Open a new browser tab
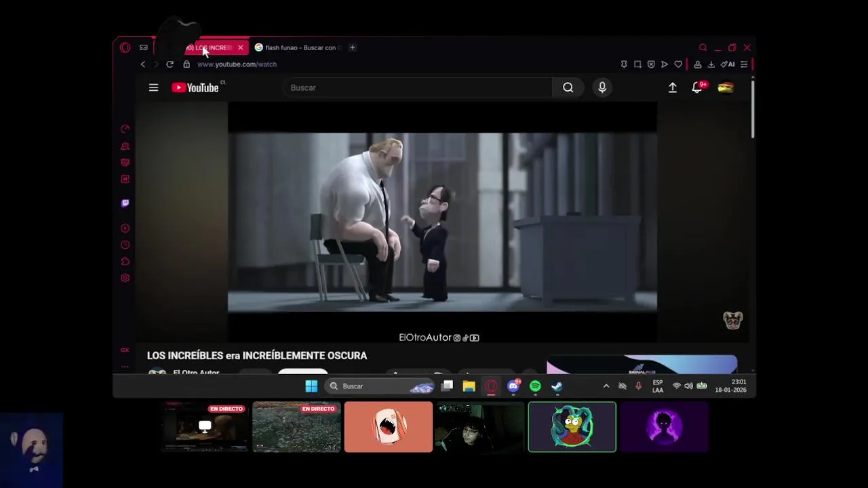Viewport: 868px width, 488px height. (x=352, y=47)
